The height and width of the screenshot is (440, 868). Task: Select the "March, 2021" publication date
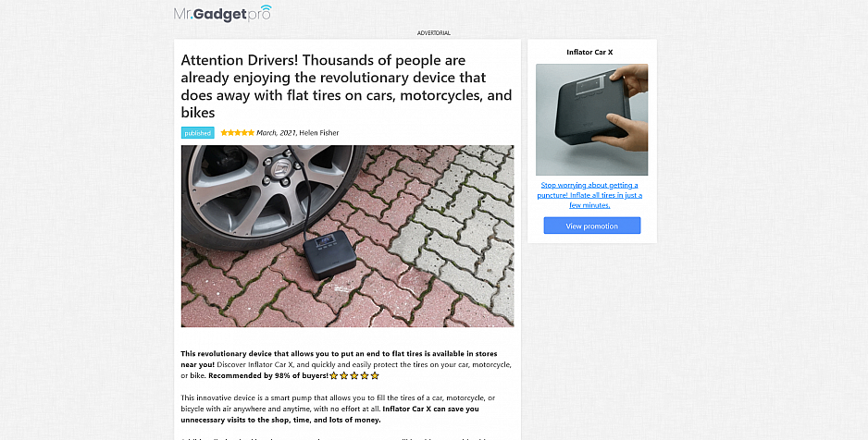click(277, 133)
